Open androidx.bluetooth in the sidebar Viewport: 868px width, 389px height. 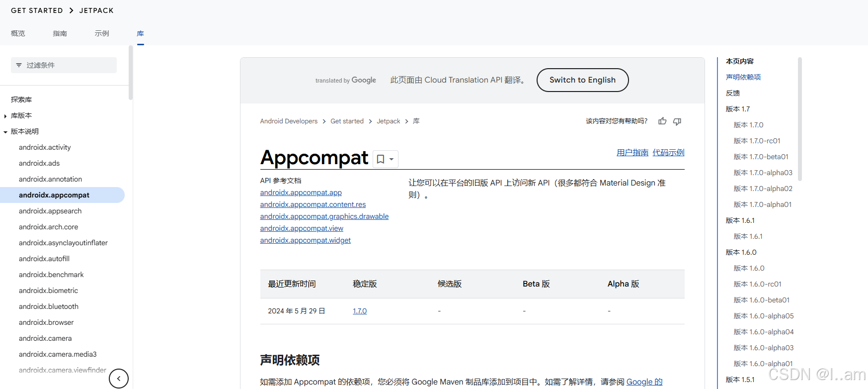coord(49,306)
